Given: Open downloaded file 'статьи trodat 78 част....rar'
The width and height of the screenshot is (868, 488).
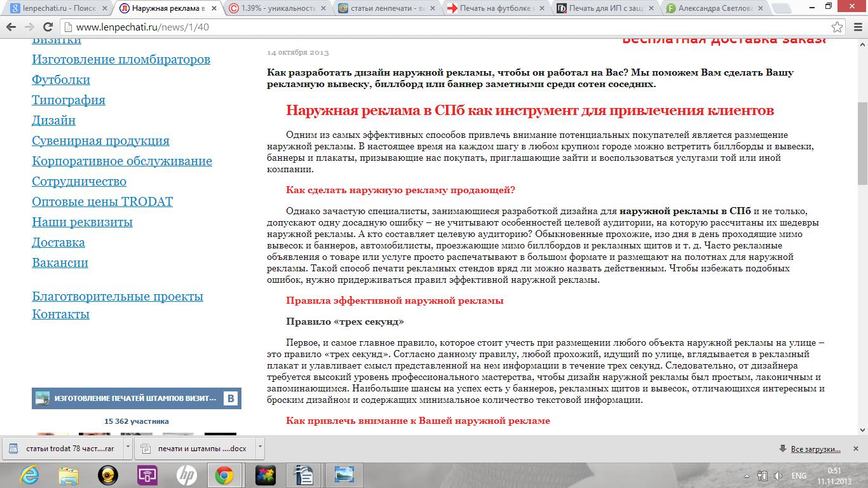Looking at the screenshot, I should [x=63, y=448].
